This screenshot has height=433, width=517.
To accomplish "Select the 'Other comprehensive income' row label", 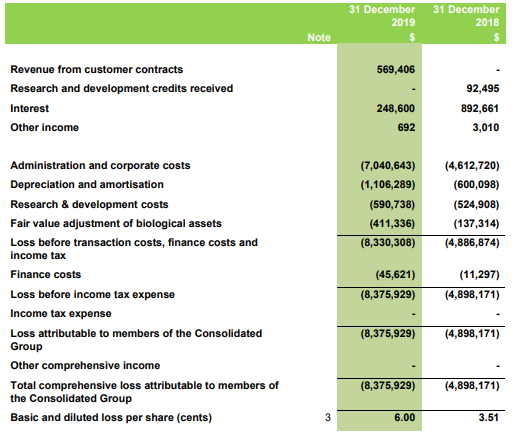I will click(x=85, y=365).
